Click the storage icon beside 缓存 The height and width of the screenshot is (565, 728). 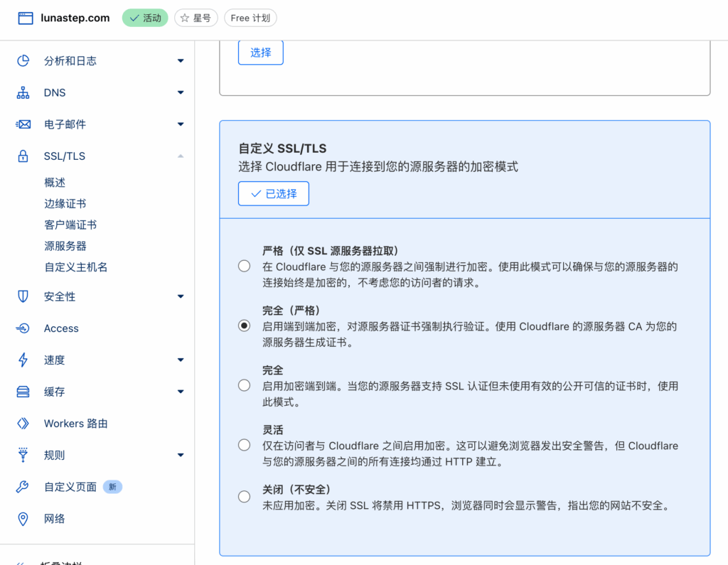pos(23,392)
